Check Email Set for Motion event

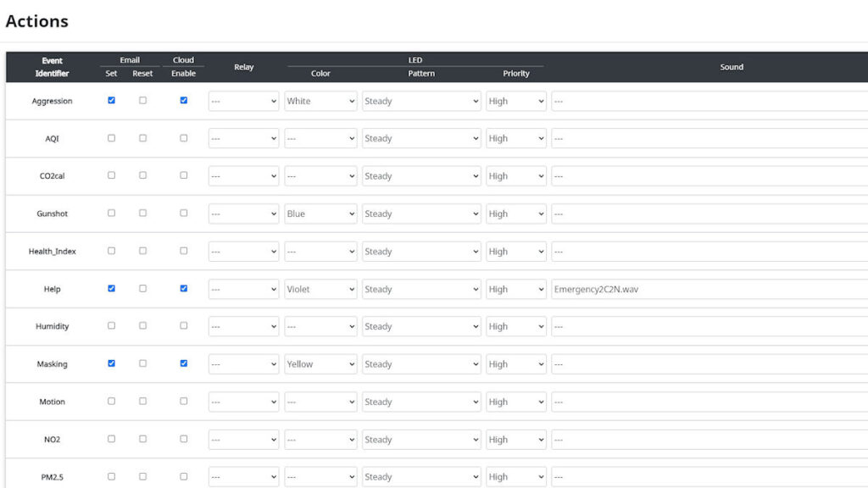pyautogui.click(x=111, y=402)
